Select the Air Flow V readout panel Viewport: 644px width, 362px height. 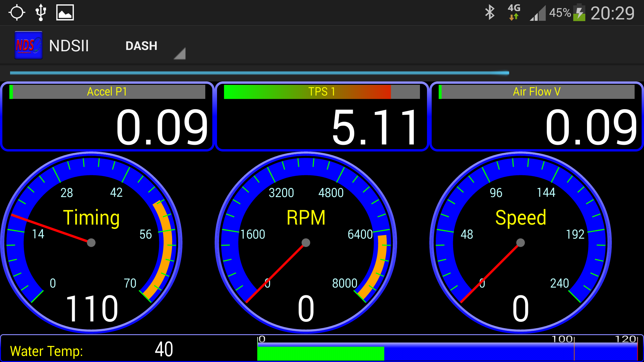pyautogui.click(x=537, y=117)
